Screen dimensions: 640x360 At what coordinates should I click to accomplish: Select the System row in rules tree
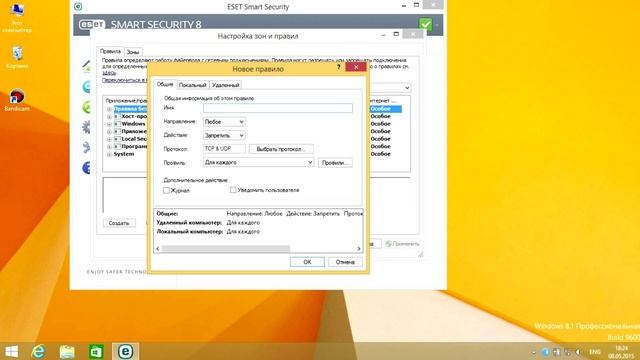(124, 154)
